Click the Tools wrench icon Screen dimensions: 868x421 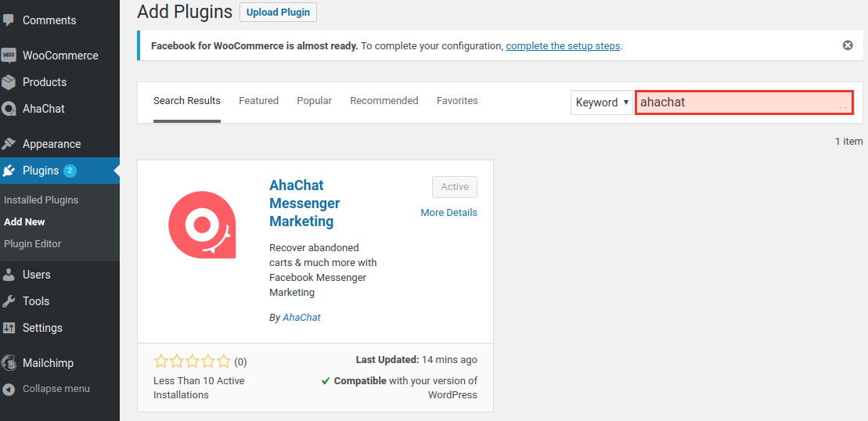(x=9, y=301)
